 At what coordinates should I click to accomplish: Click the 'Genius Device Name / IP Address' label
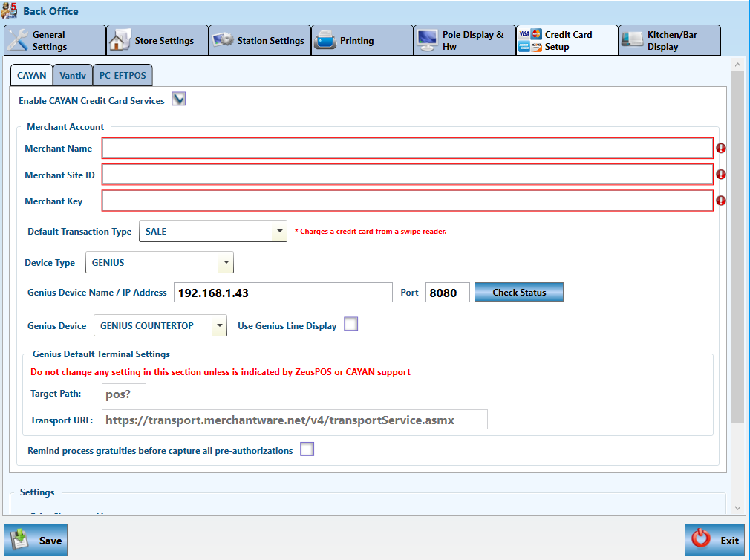click(97, 292)
